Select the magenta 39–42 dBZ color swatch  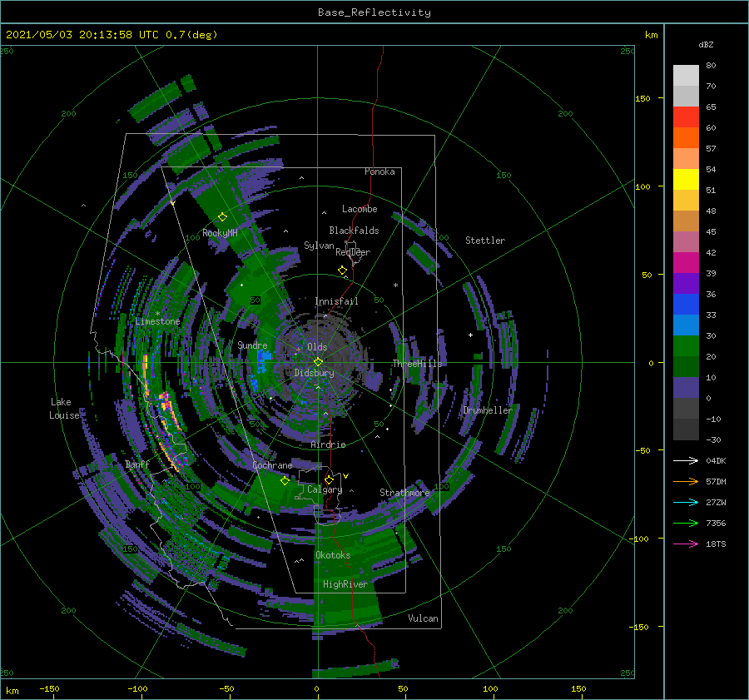click(x=686, y=263)
